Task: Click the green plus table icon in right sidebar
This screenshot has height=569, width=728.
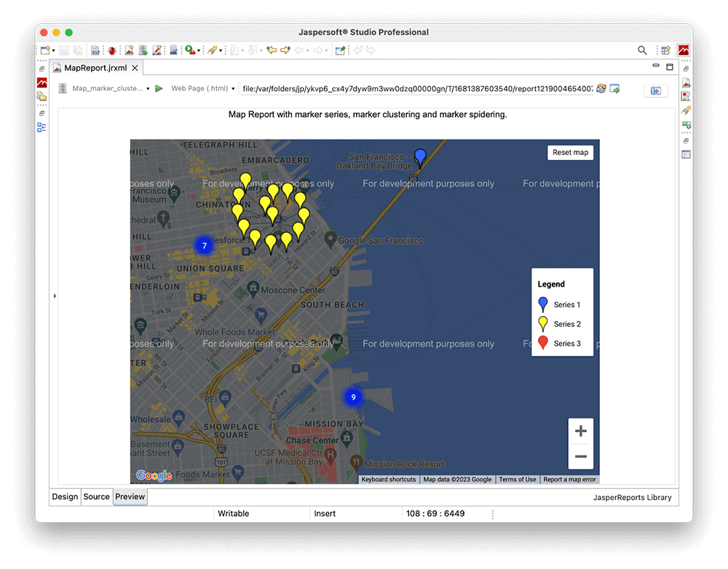Action: 687,125
